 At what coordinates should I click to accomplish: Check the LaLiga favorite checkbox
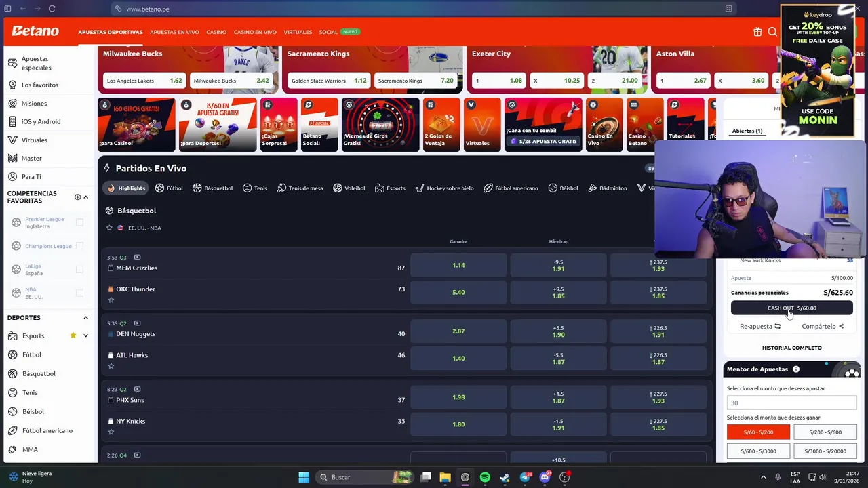pos(79,269)
